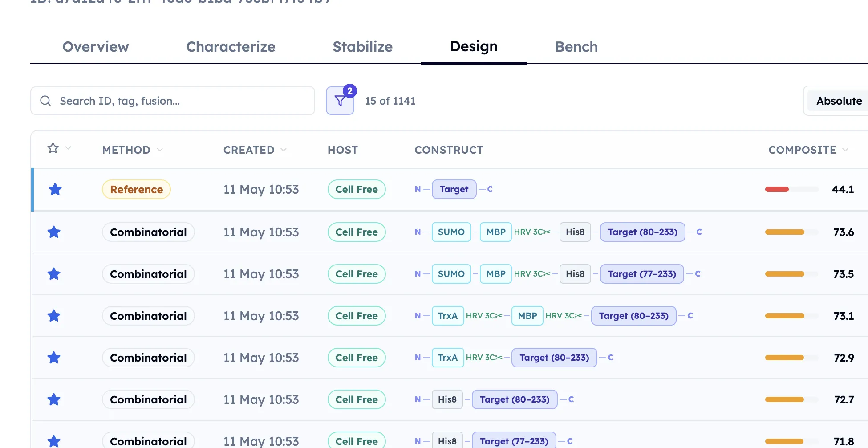This screenshot has width=868, height=448.
Task: Click MBP block in the 73.1 row
Action: click(527, 316)
